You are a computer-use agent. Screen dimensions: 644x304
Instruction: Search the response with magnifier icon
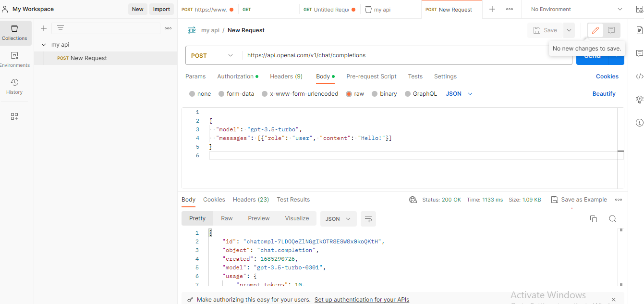(612, 219)
